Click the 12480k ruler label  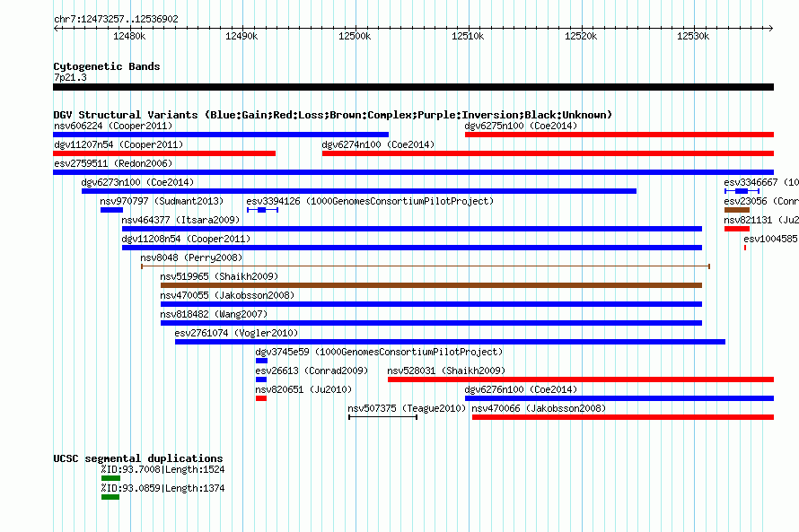(x=129, y=36)
